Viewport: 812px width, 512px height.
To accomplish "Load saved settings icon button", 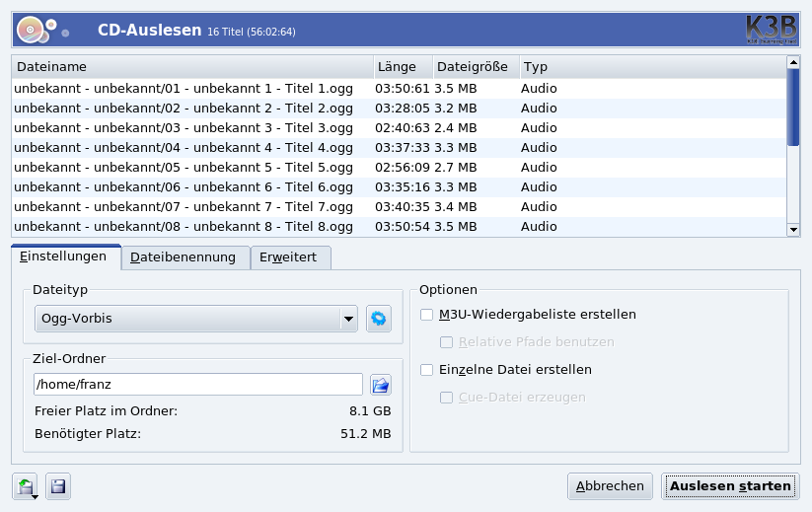I will pyautogui.click(x=26, y=486).
